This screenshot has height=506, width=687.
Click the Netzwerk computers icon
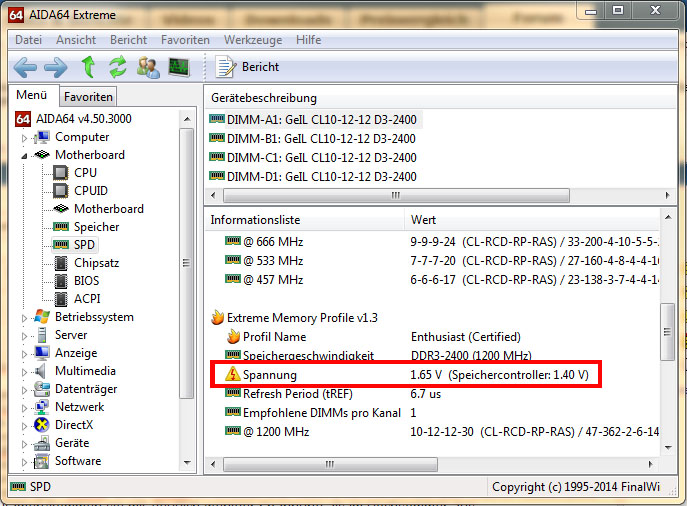click(x=42, y=407)
